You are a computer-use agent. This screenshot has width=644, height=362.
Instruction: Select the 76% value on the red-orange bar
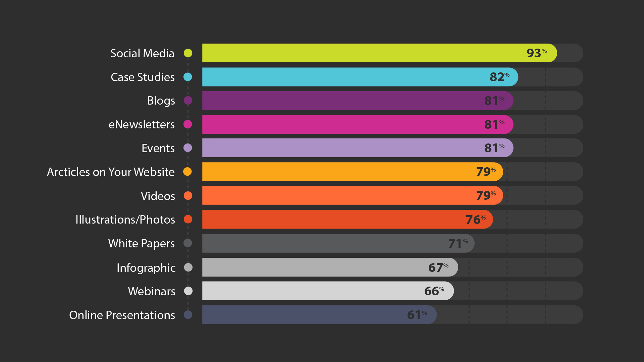click(475, 220)
